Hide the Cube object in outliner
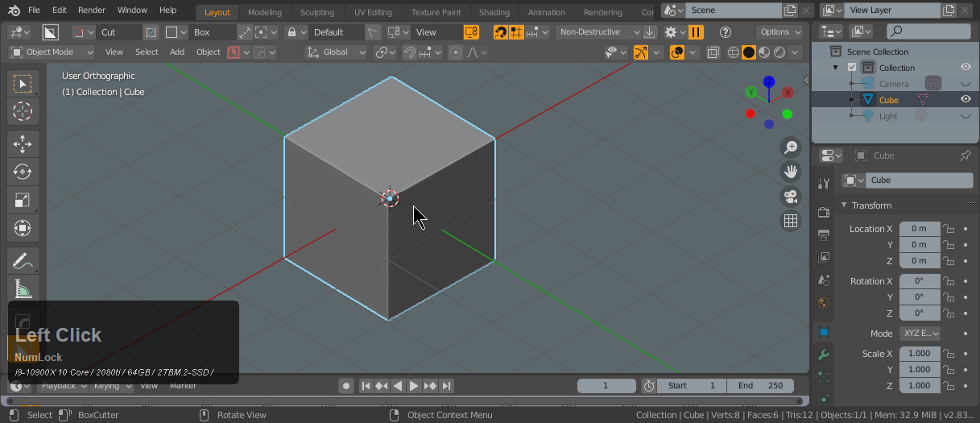Viewport: 980px width, 423px height. 965,100
